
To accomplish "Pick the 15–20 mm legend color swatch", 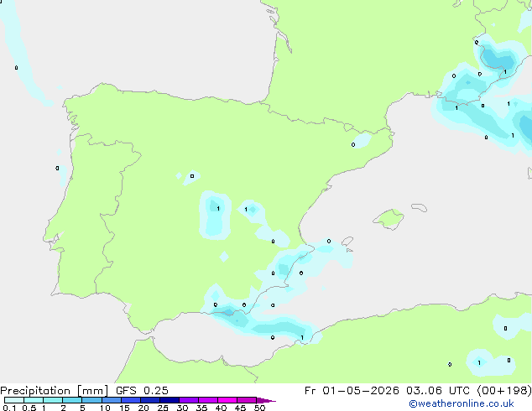I will pyautogui.click(x=131, y=400).
